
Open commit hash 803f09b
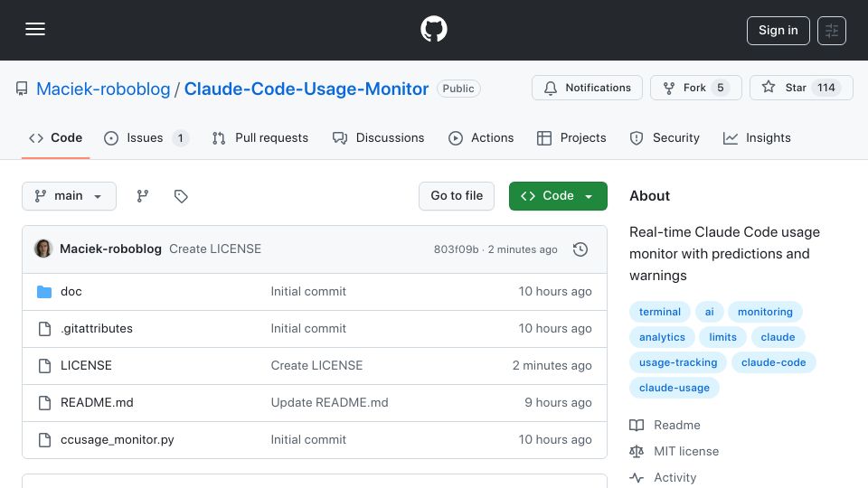coord(456,249)
